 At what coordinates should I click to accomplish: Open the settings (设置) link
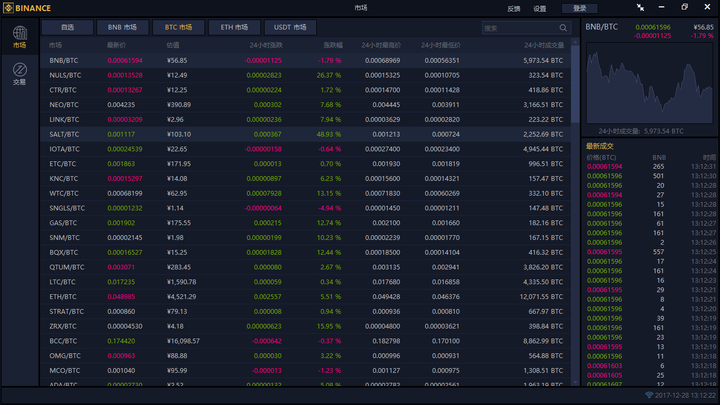[540, 9]
